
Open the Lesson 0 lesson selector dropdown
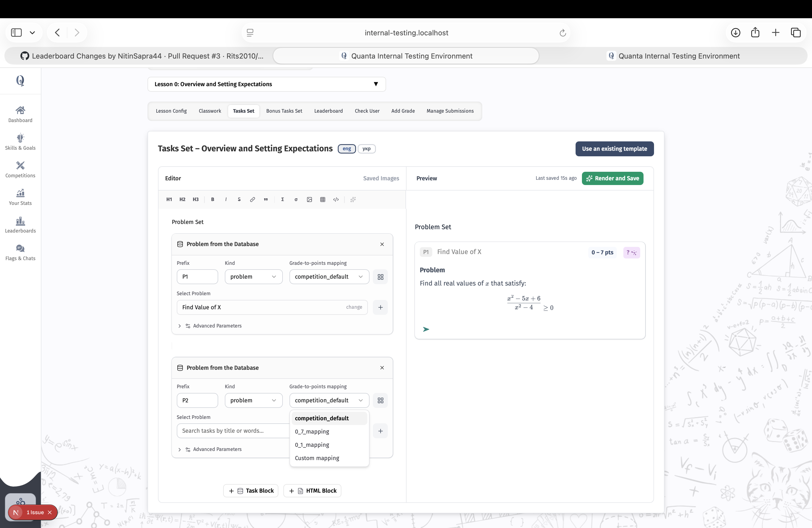point(267,84)
